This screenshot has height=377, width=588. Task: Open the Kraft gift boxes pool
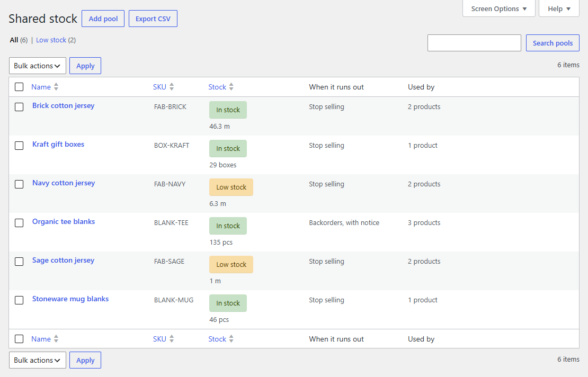[58, 144]
